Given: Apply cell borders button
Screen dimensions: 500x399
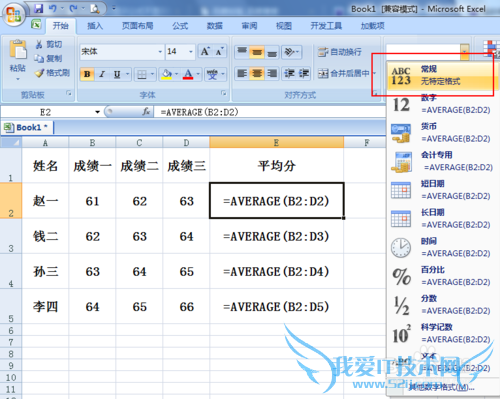Looking at the screenshot, I should point(142,74).
